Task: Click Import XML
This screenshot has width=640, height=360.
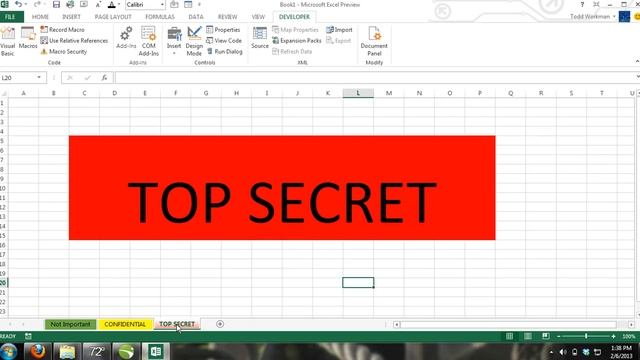Action: click(339, 30)
